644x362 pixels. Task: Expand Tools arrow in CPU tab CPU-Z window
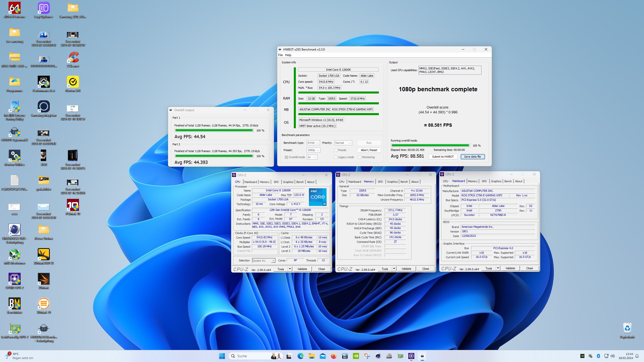pos(290,269)
